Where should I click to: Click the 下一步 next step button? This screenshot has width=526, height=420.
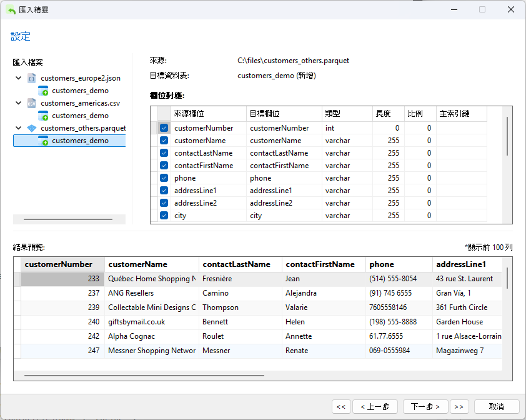point(425,407)
